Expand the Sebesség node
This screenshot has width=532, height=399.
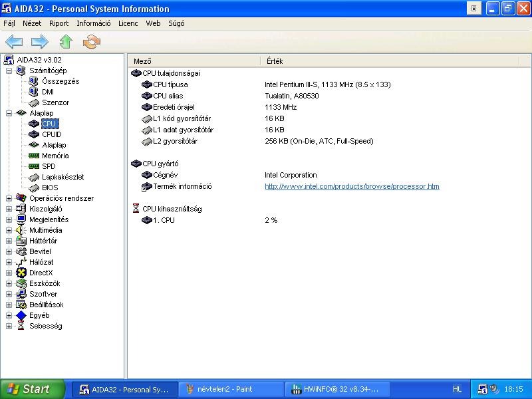tap(9, 326)
